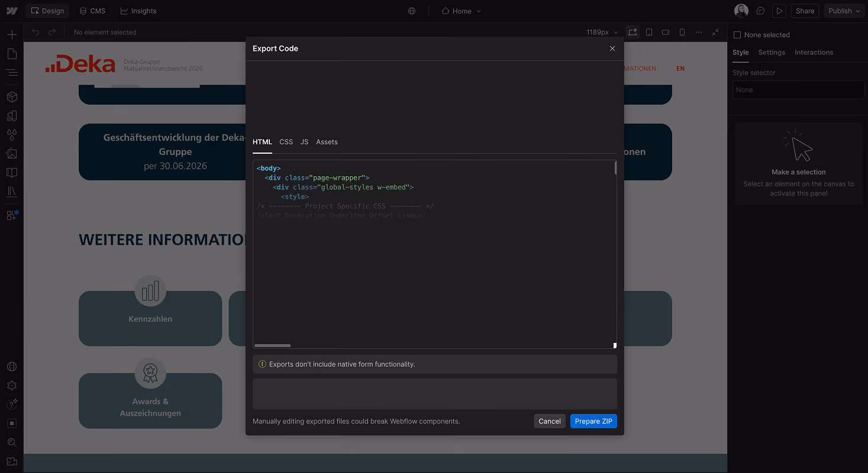Image resolution: width=868 pixels, height=473 pixels.
Task: Click the Style selector input field
Action: click(799, 90)
